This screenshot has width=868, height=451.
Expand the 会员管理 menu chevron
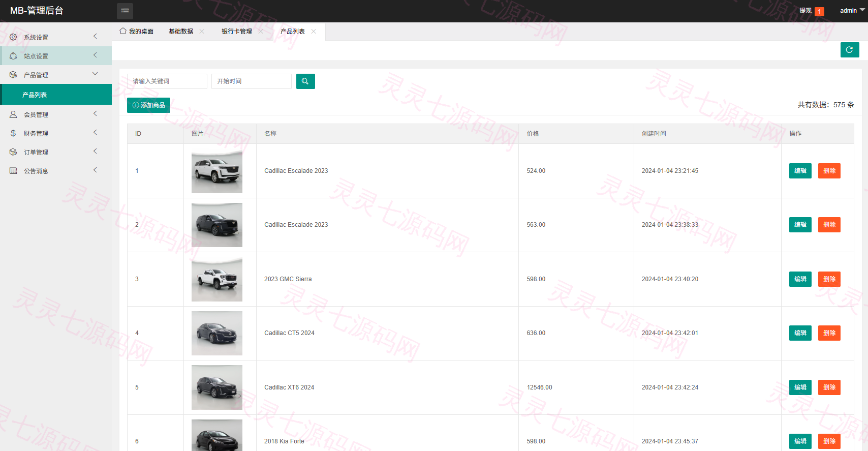tap(95, 114)
